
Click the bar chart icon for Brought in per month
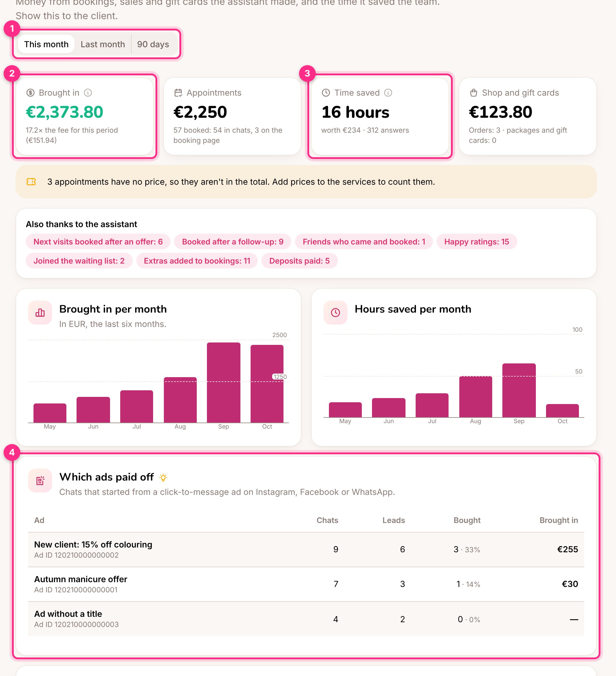pyautogui.click(x=40, y=313)
